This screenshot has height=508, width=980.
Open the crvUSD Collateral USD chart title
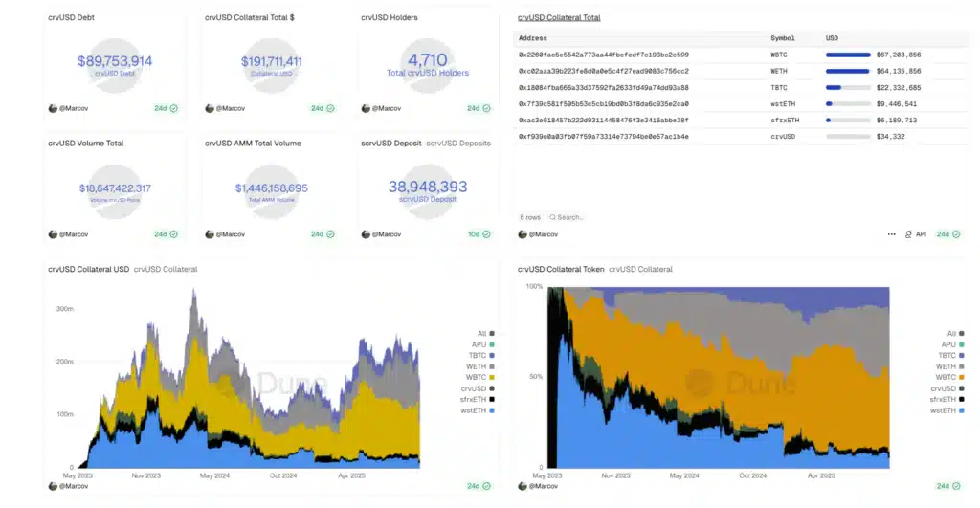pyautogui.click(x=88, y=269)
